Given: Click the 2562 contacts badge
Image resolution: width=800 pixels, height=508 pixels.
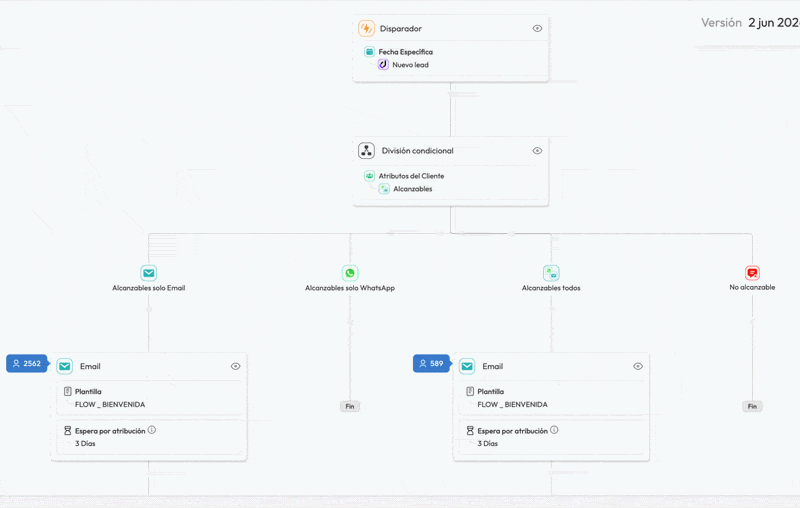Looking at the screenshot, I should pos(28,364).
